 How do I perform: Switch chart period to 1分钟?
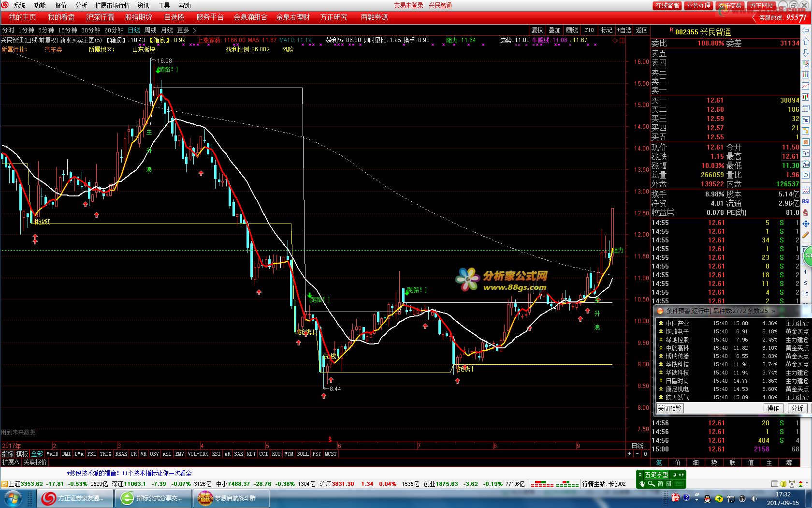(26, 30)
